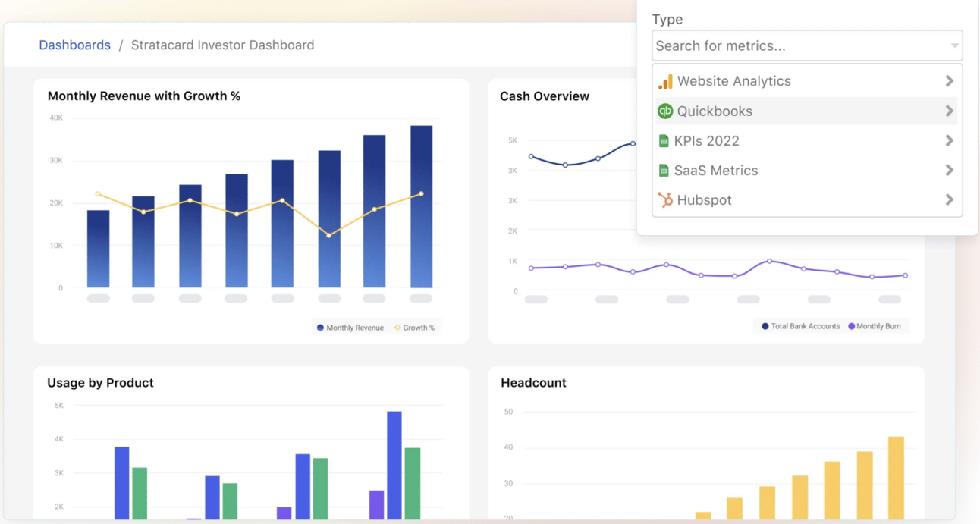The height and width of the screenshot is (524, 980).
Task: Click the tallest Monthly Revenue bar
Action: click(x=421, y=207)
